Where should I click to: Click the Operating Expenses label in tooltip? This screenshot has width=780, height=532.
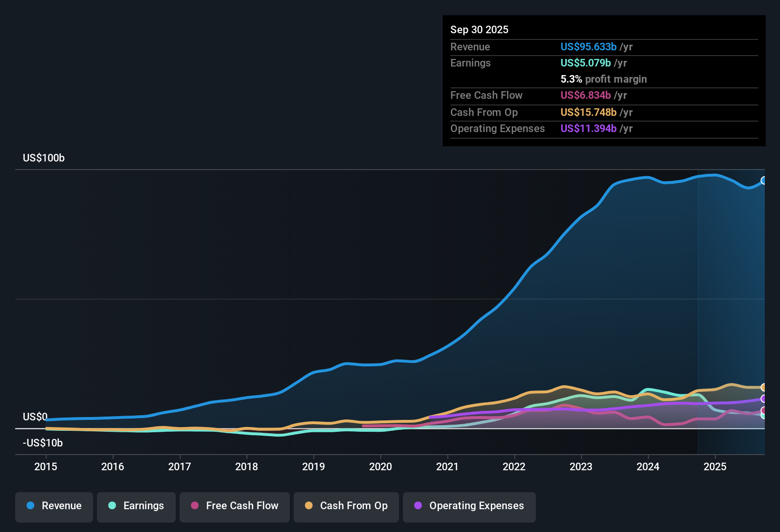(498, 129)
